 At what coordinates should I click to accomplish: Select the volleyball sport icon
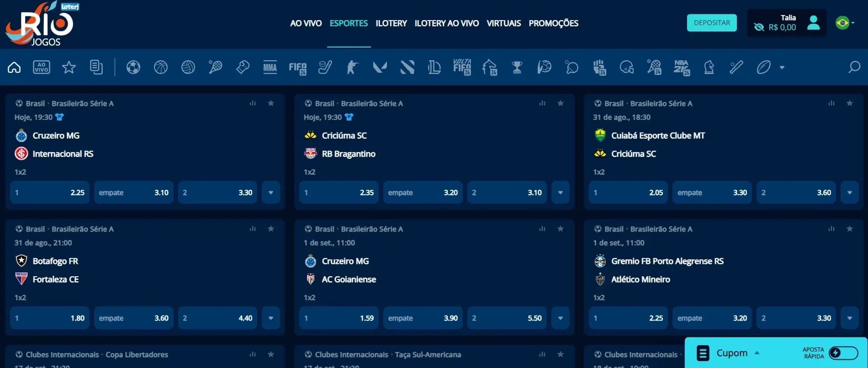188,68
